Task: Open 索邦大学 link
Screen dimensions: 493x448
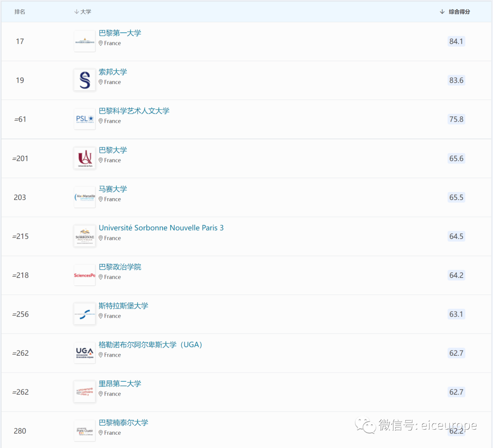Action: (x=113, y=72)
